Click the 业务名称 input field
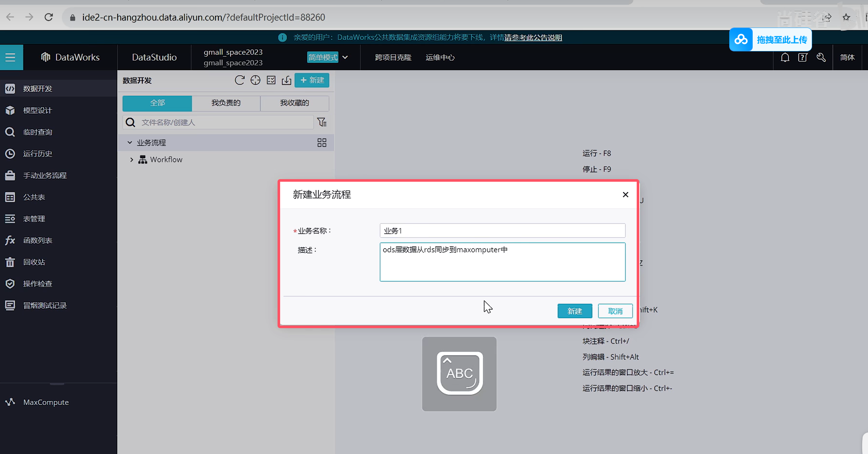 [502, 231]
